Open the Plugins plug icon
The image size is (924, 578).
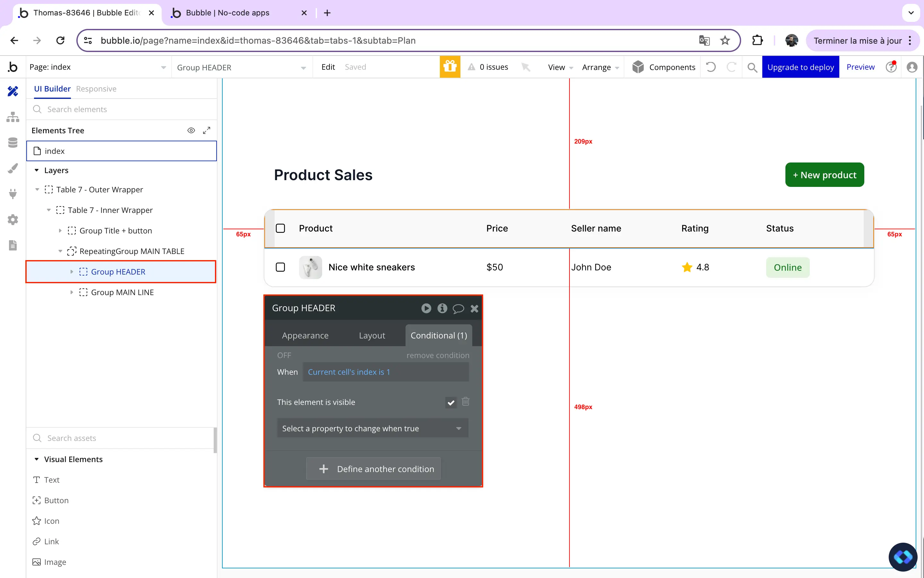tap(13, 194)
